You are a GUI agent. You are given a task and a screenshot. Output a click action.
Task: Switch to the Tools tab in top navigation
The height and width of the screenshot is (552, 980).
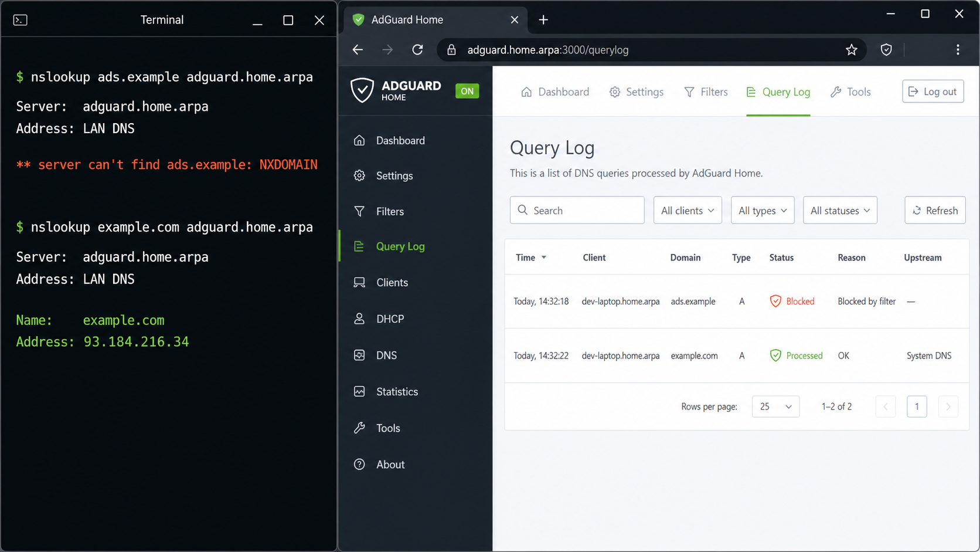pos(850,92)
